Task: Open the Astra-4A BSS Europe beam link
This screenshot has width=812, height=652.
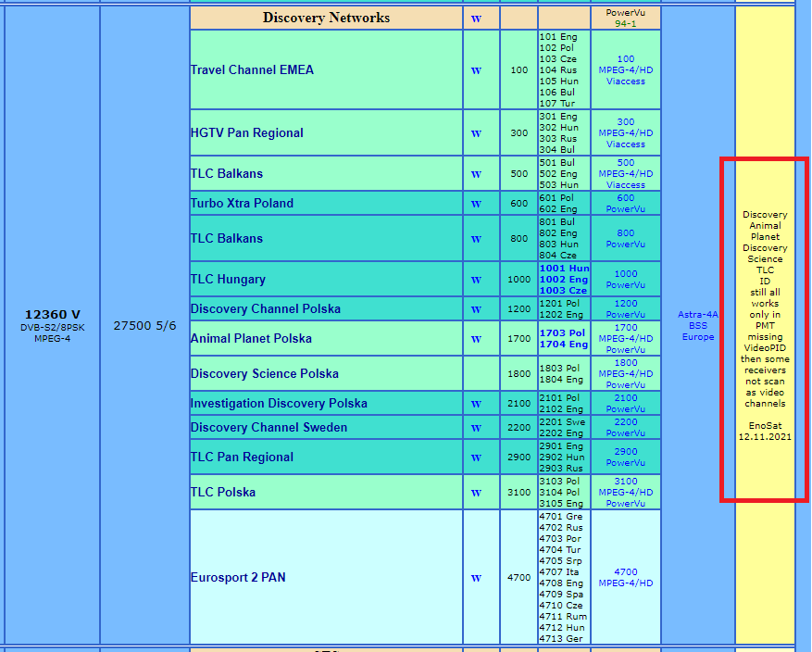Action: coord(697,325)
